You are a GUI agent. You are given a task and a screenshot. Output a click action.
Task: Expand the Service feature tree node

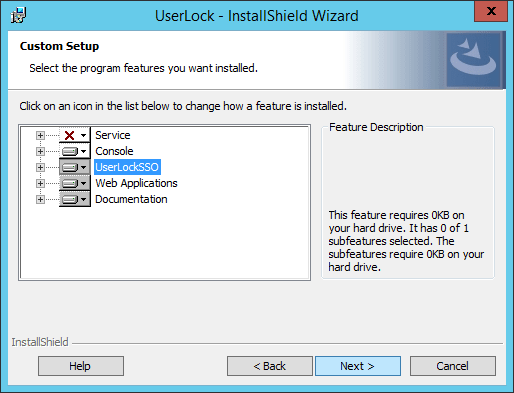40,135
